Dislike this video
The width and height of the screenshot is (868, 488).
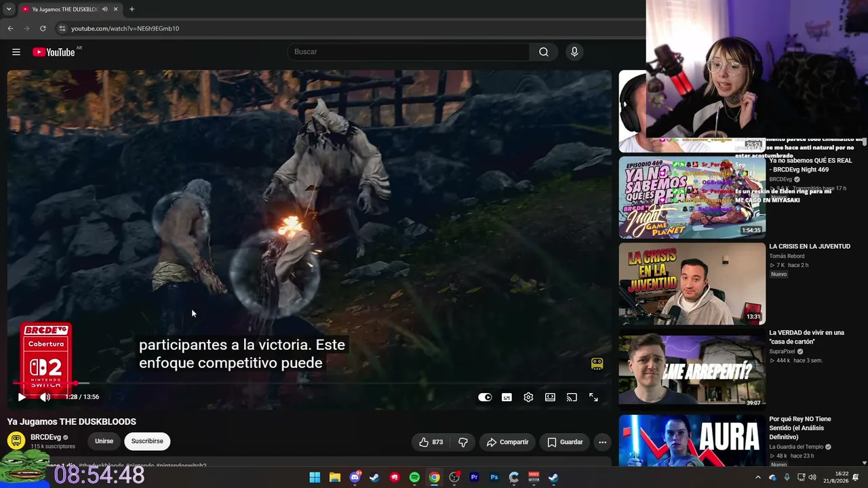pyautogui.click(x=463, y=442)
